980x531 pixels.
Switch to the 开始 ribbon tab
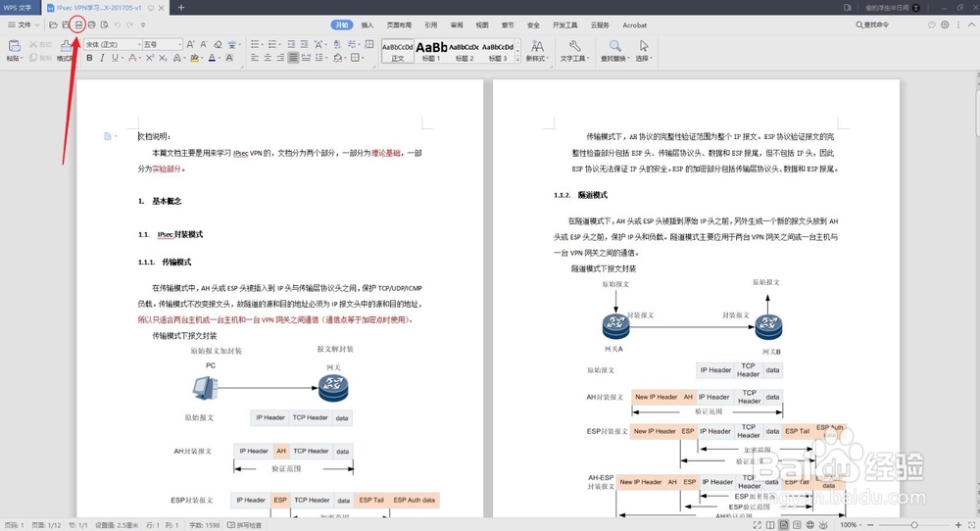342,25
